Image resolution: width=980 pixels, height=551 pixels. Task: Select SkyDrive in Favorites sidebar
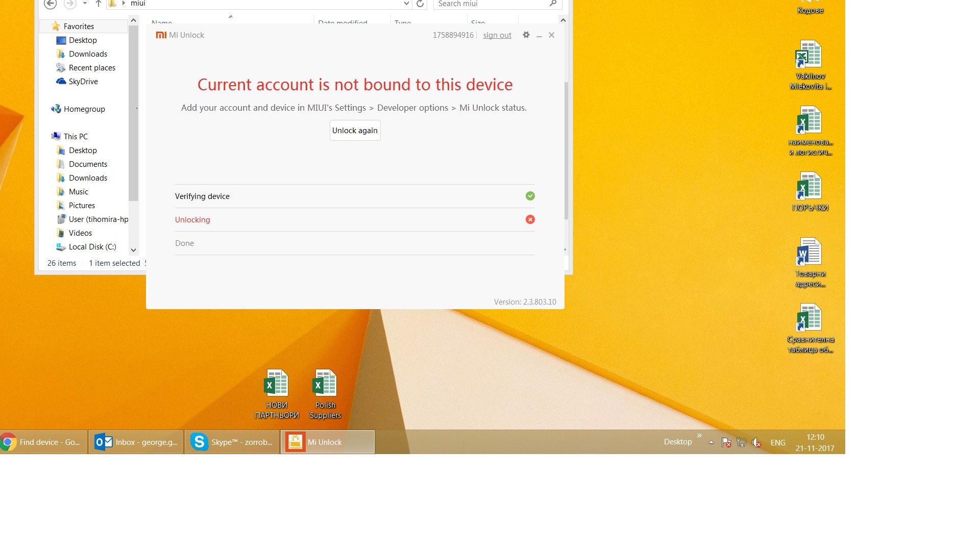[x=83, y=82]
